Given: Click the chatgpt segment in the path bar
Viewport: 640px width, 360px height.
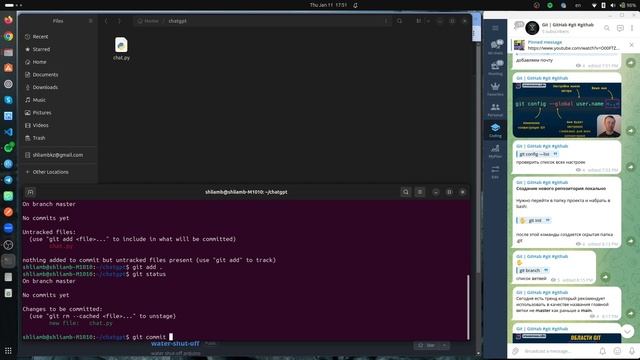Looking at the screenshot, I should click(x=178, y=21).
